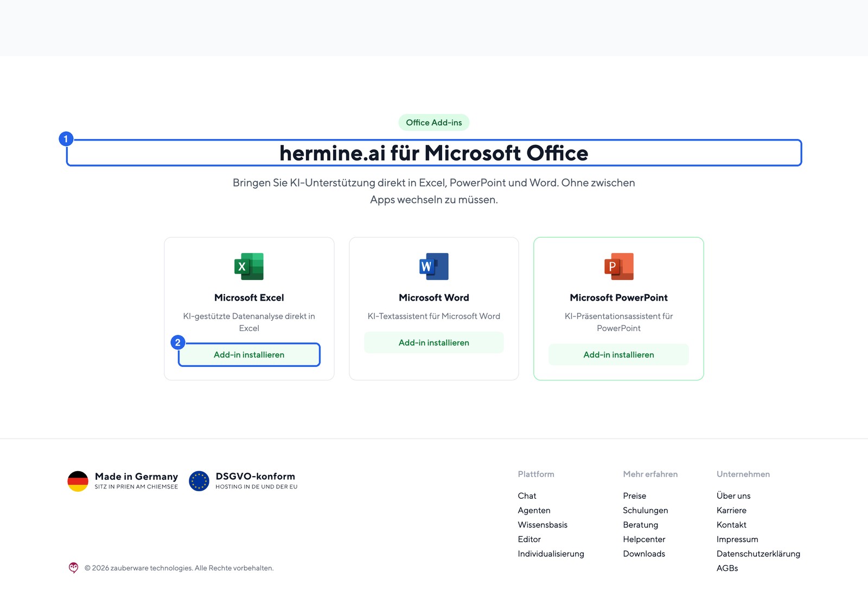Image resolution: width=868 pixels, height=603 pixels.
Task: Visit the Individualisierung link
Action: coord(551,554)
